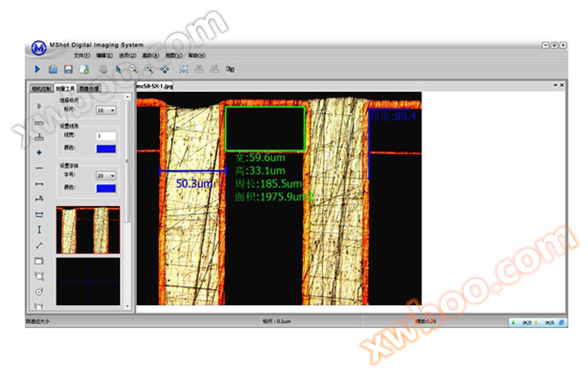Select the arrow pointer tool in toolbar
The width and height of the screenshot is (588, 375).
pos(119,69)
